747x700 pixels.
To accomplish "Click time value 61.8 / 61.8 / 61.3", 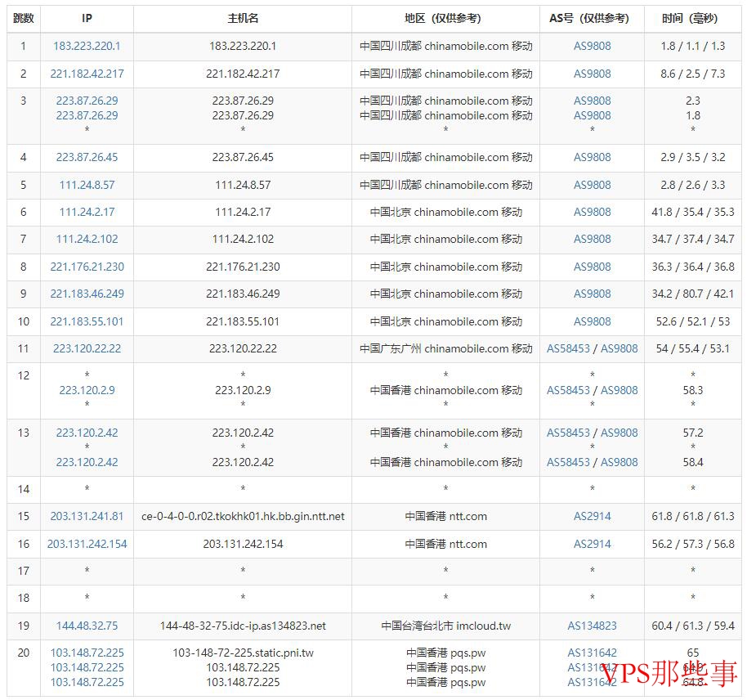I will [693, 517].
